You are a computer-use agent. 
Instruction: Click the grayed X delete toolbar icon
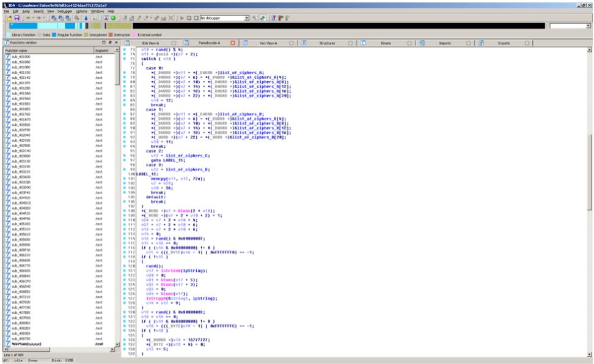click(171, 18)
